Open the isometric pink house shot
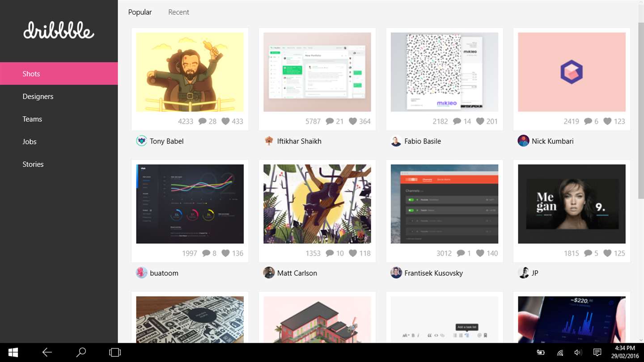The height and width of the screenshot is (362, 644). coord(317,320)
